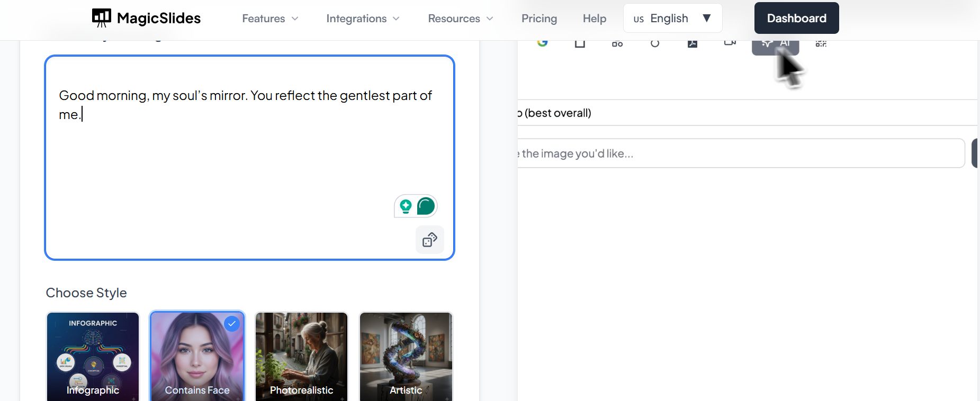Open the Integrations menu

pyautogui.click(x=363, y=19)
